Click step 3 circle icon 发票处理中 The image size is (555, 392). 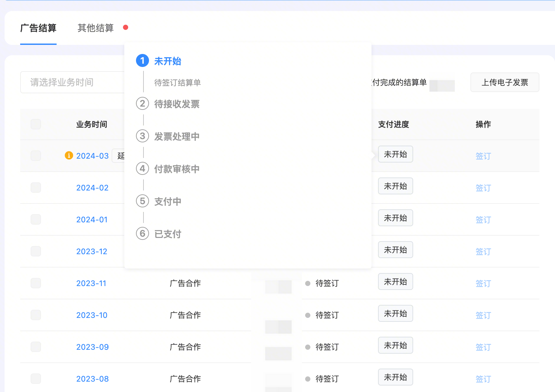click(x=142, y=136)
